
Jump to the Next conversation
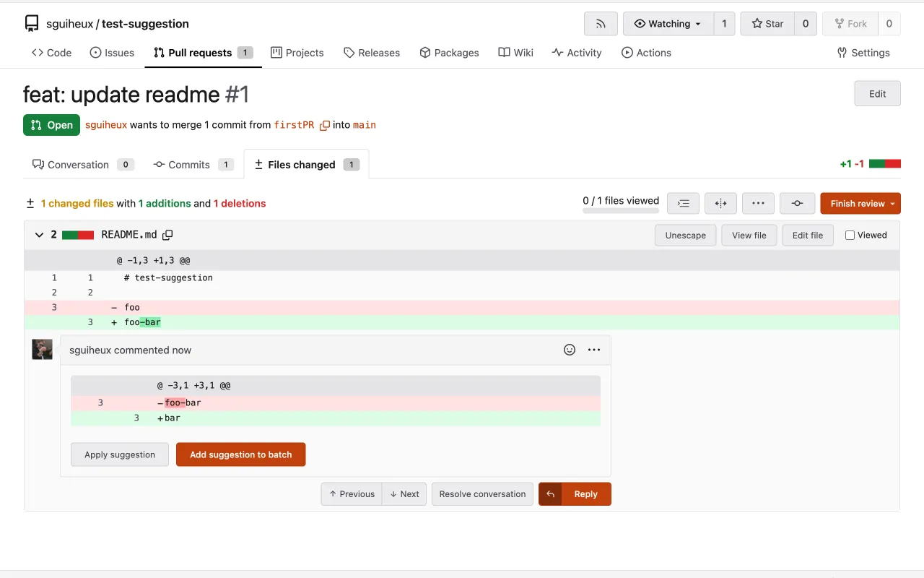404,494
